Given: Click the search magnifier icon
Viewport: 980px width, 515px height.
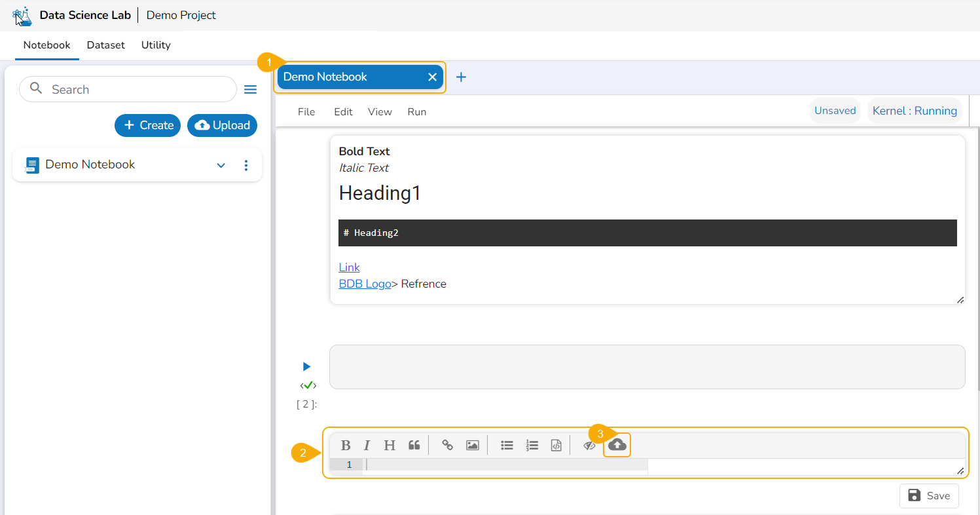Looking at the screenshot, I should tap(37, 88).
